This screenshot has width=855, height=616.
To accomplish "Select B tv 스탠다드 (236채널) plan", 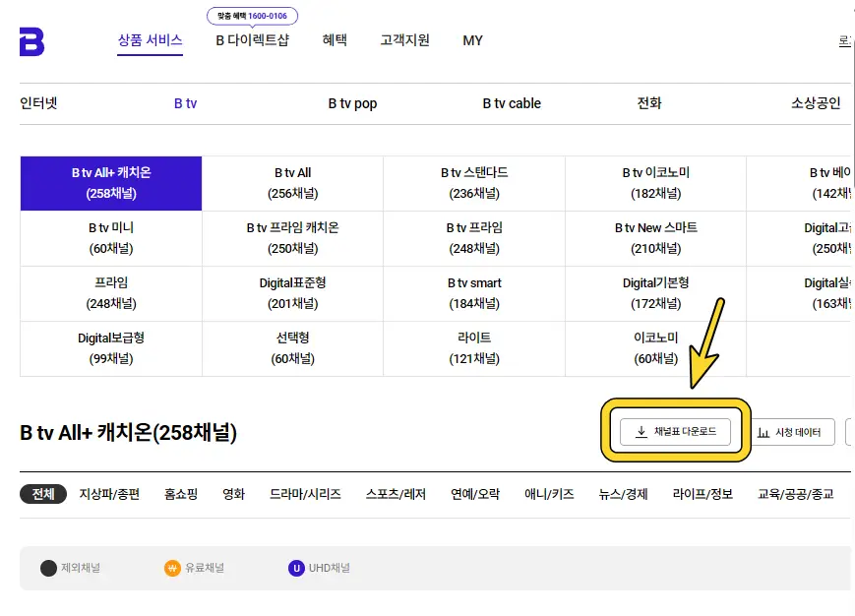I will 474,183.
